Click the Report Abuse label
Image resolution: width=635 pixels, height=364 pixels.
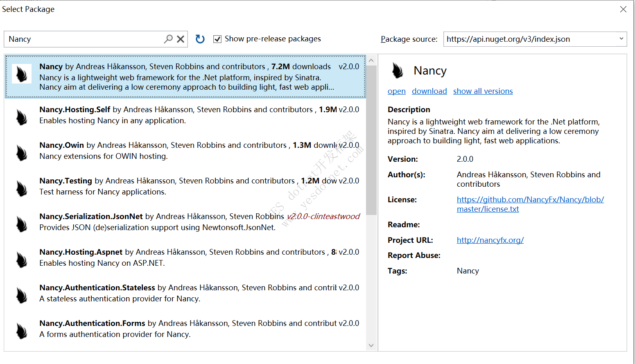point(414,255)
